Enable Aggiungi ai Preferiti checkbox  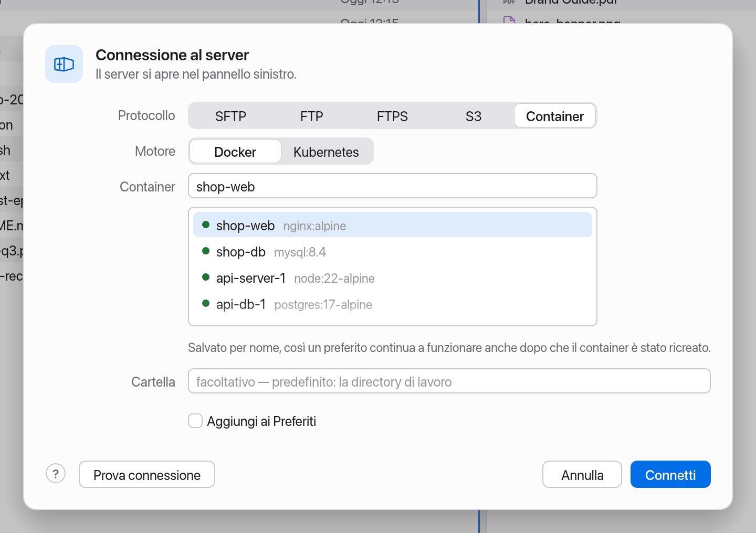(x=195, y=421)
